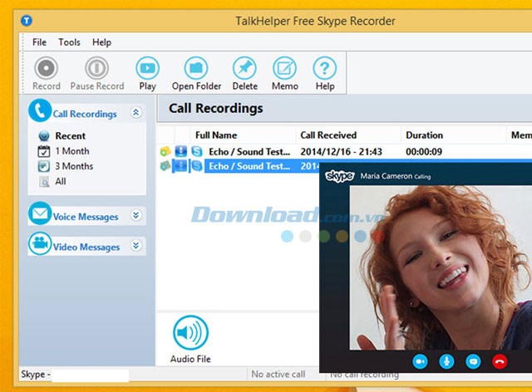This screenshot has width=532, height=392.
Task: Expand the Voice Messages section
Action: tap(136, 215)
